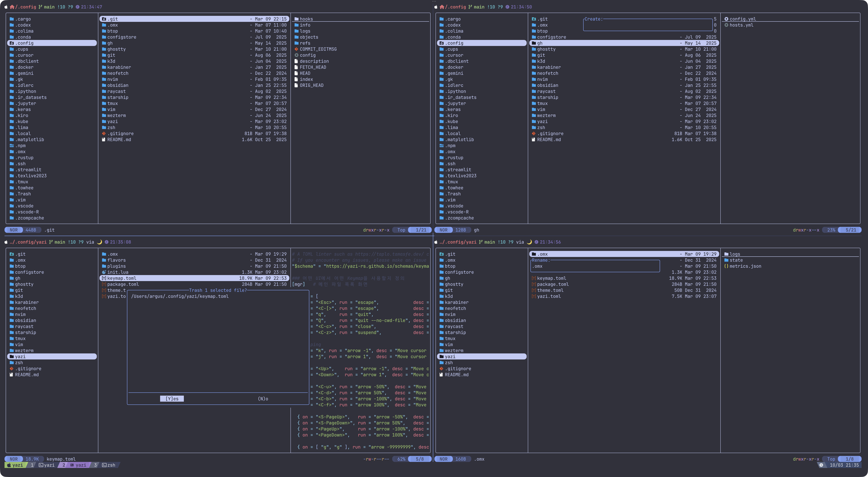Image resolution: width=868 pixels, height=477 pixels.
Task: Click the .npm folder icon in top-left pane
Action: pos(12,146)
